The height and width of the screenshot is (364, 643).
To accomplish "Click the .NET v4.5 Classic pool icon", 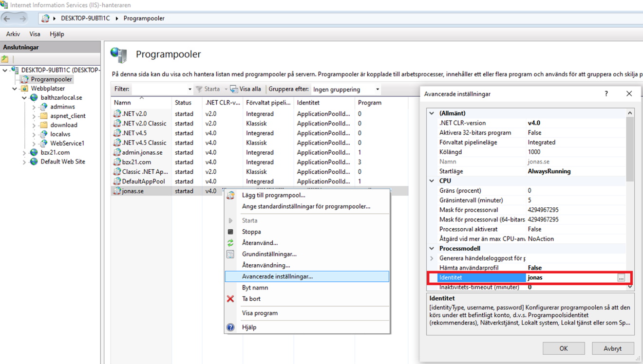I will pos(117,143).
